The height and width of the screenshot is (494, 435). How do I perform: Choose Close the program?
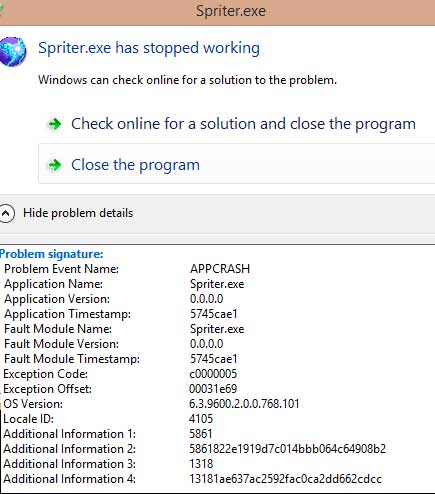(135, 165)
